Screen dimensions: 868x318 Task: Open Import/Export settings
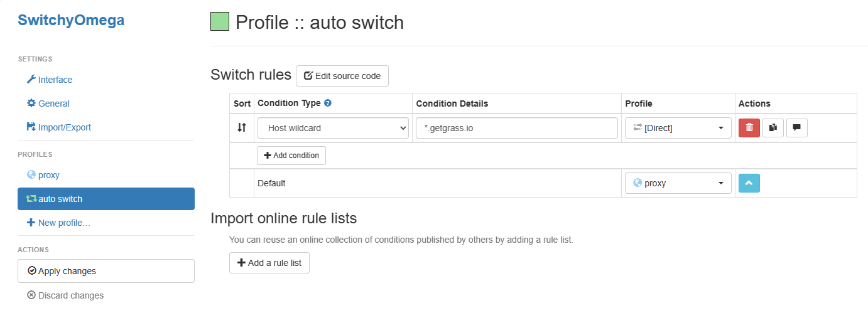pyautogui.click(x=64, y=127)
